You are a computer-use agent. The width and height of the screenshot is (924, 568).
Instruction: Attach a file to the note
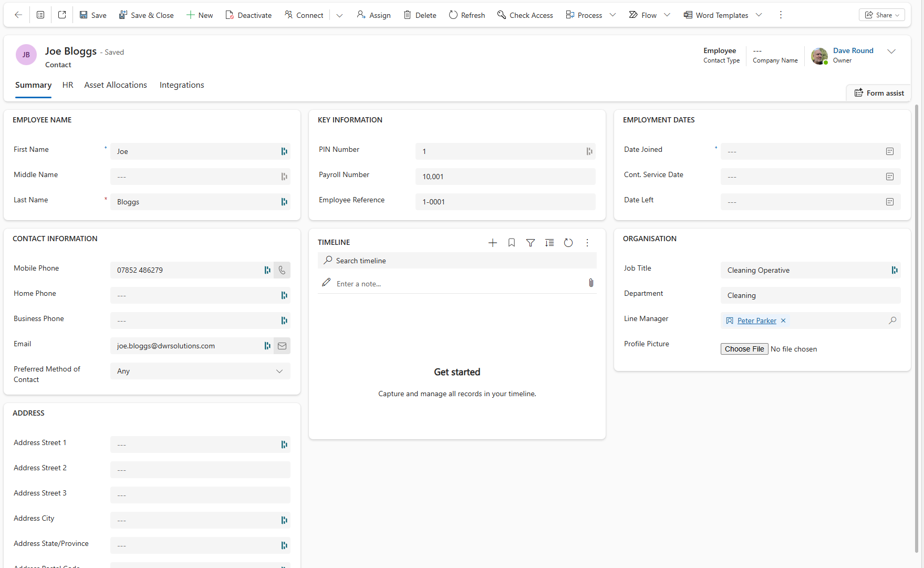click(x=590, y=283)
